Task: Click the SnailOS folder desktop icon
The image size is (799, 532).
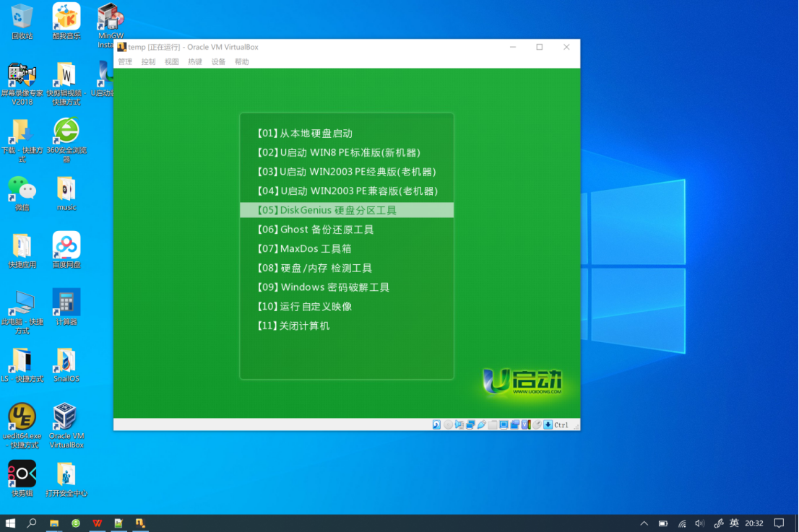Action: [66, 365]
